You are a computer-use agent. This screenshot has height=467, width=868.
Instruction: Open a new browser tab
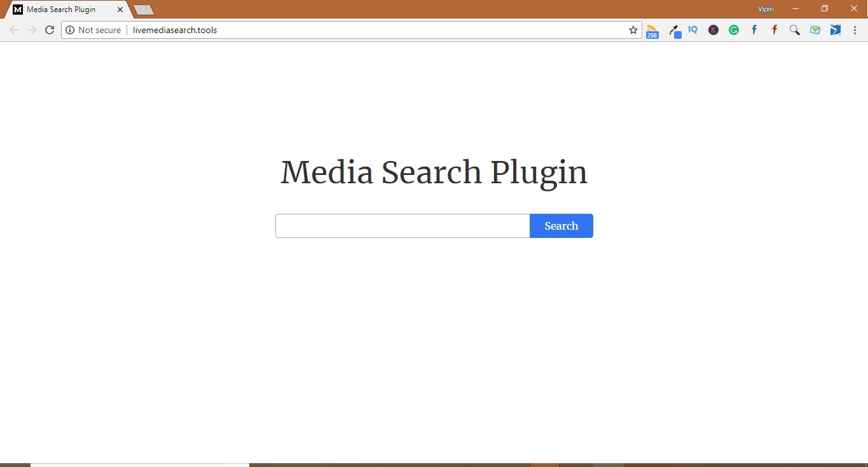(x=142, y=9)
